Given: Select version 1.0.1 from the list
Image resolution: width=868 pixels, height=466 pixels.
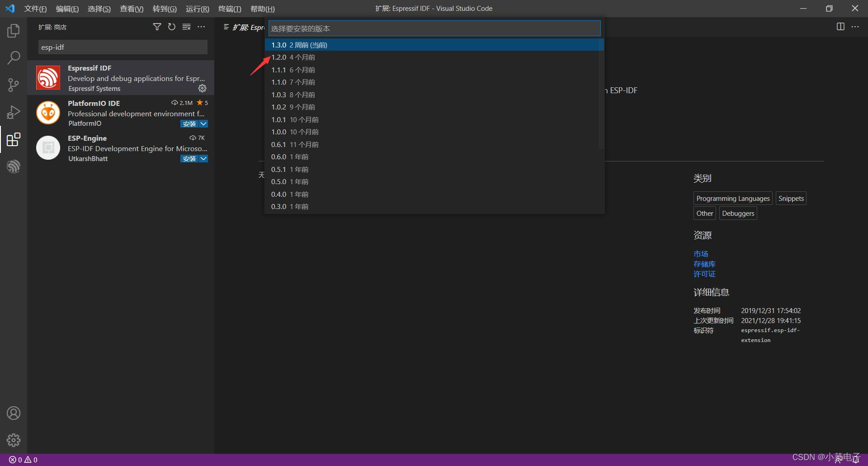Looking at the screenshot, I should point(434,119).
